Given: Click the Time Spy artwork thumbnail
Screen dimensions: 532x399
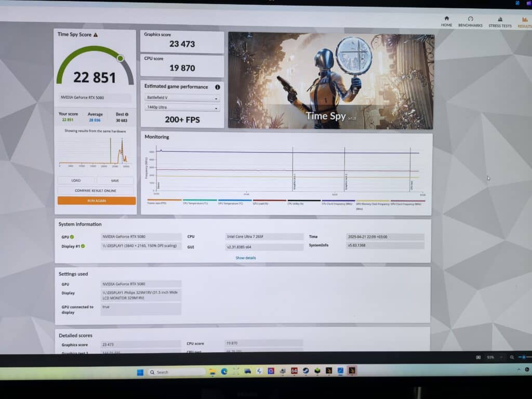Looking at the screenshot, I should pos(330,81).
